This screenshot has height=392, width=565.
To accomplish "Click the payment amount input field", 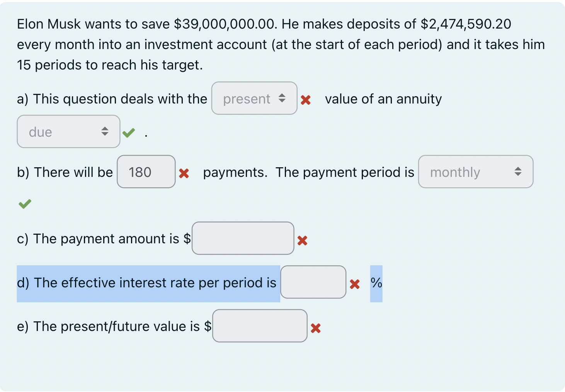I will tap(243, 238).
